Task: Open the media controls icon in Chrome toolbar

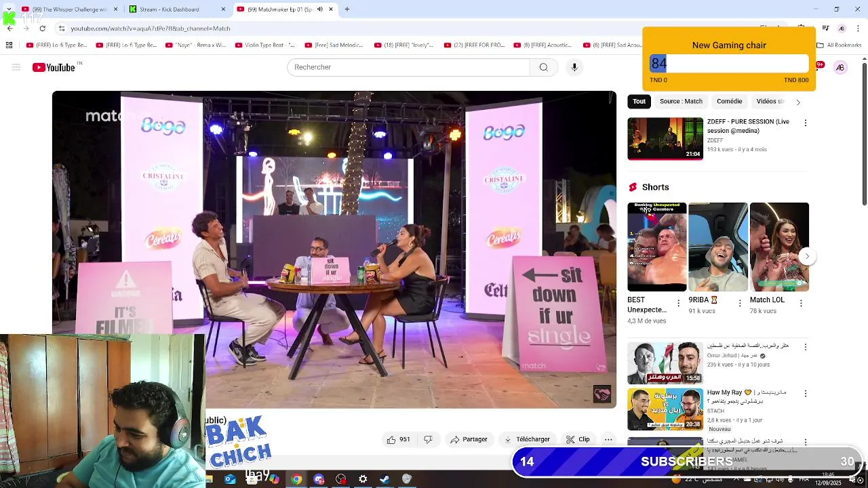Action: pos(825,28)
